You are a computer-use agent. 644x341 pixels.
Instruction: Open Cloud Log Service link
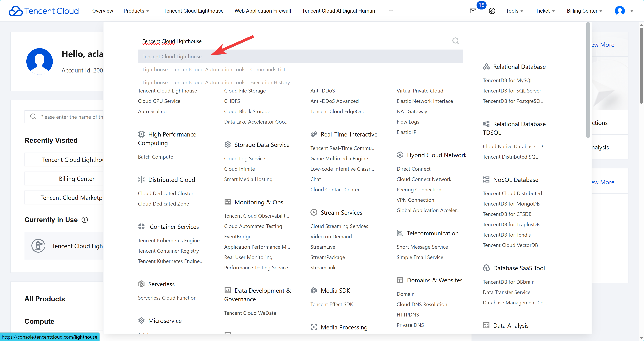click(245, 158)
